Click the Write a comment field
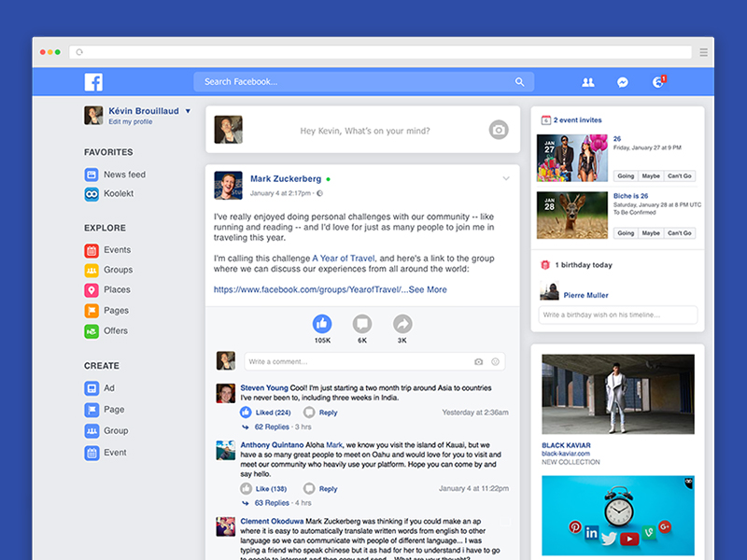Image resolution: width=747 pixels, height=560 pixels. click(x=374, y=362)
